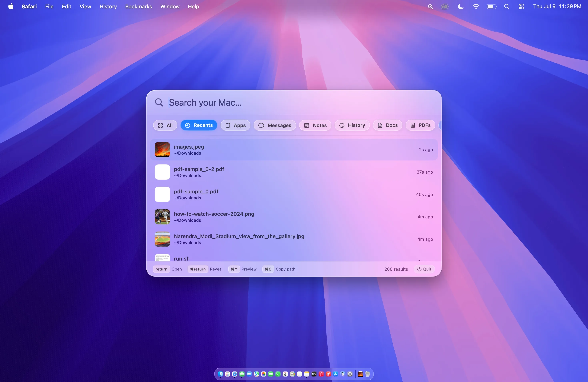Open Calendar from the dock
The image size is (588, 382).
[285, 374]
